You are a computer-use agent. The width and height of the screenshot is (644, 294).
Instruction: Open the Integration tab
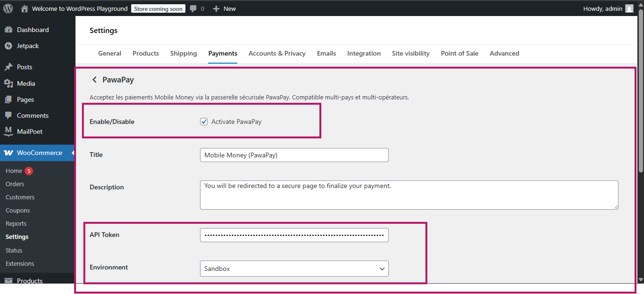(x=364, y=53)
